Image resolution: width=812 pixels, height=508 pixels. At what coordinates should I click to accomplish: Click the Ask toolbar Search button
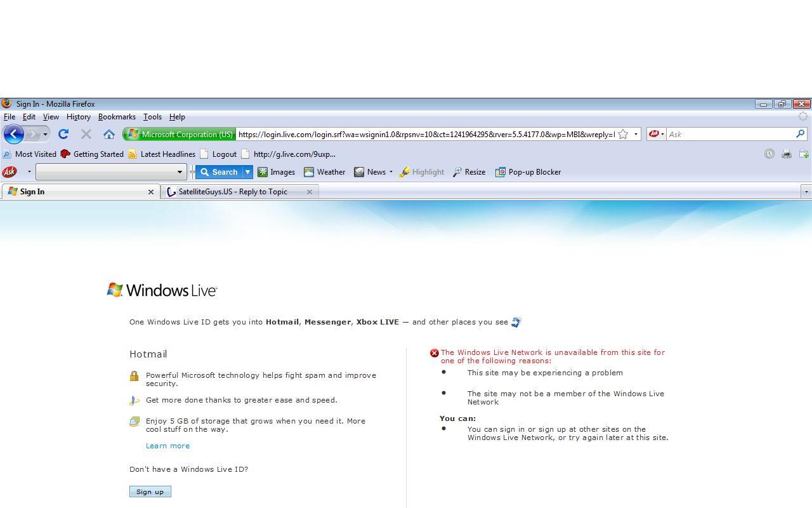tap(219, 171)
